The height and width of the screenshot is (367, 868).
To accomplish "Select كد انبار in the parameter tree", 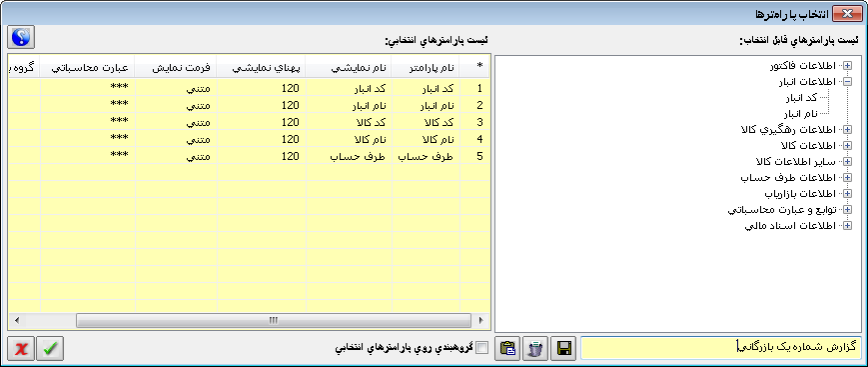I will tap(801, 98).
